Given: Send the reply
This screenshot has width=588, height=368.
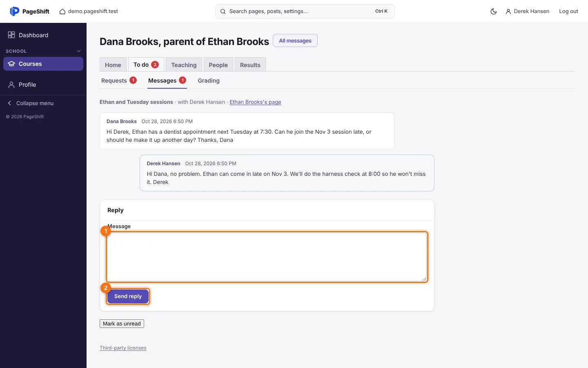Looking at the screenshot, I should (x=128, y=296).
